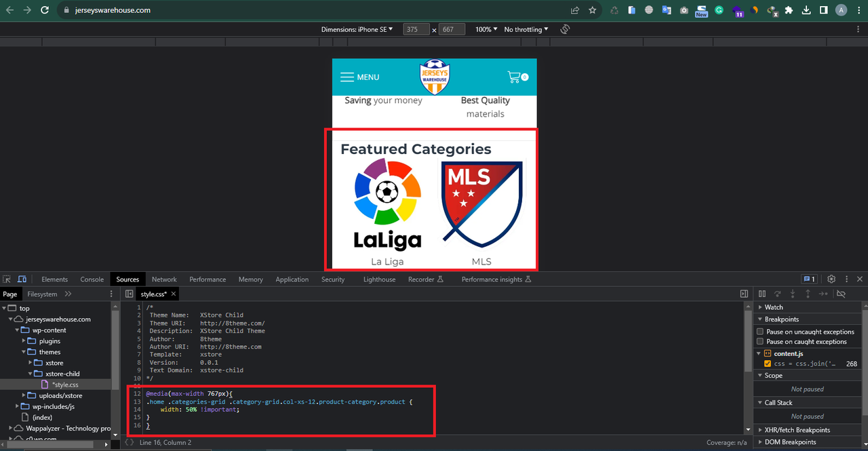The width and height of the screenshot is (868, 451).
Task: Open the 100% zoom dropdown
Action: click(486, 29)
